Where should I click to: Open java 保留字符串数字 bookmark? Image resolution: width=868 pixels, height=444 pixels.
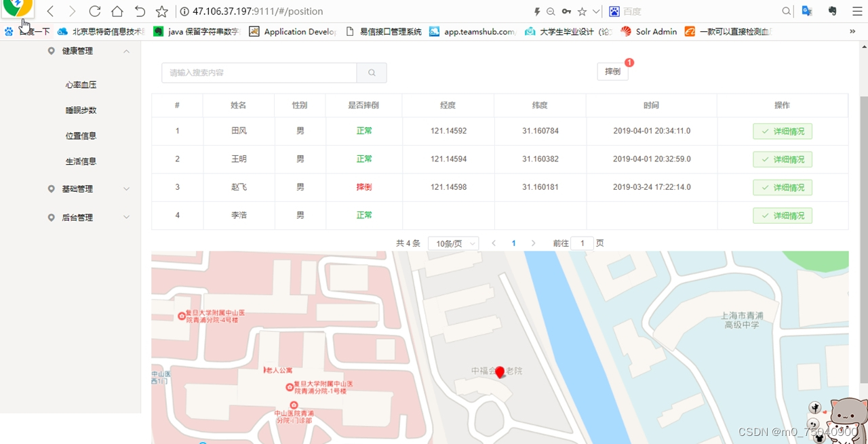pos(197,31)
